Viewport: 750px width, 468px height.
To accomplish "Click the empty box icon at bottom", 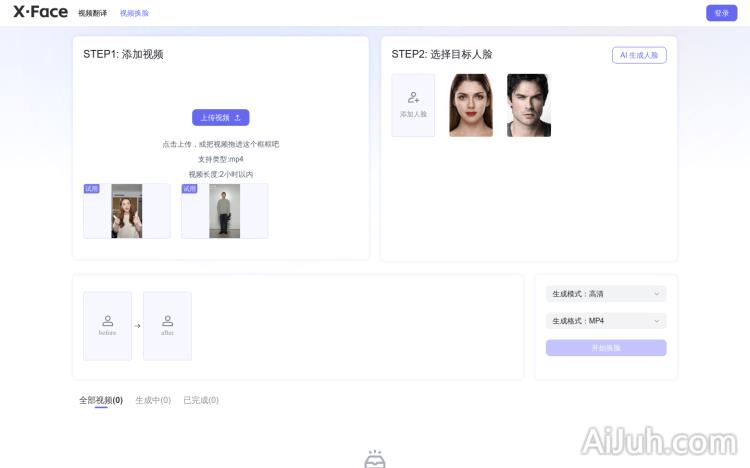I will pos(374,460).
